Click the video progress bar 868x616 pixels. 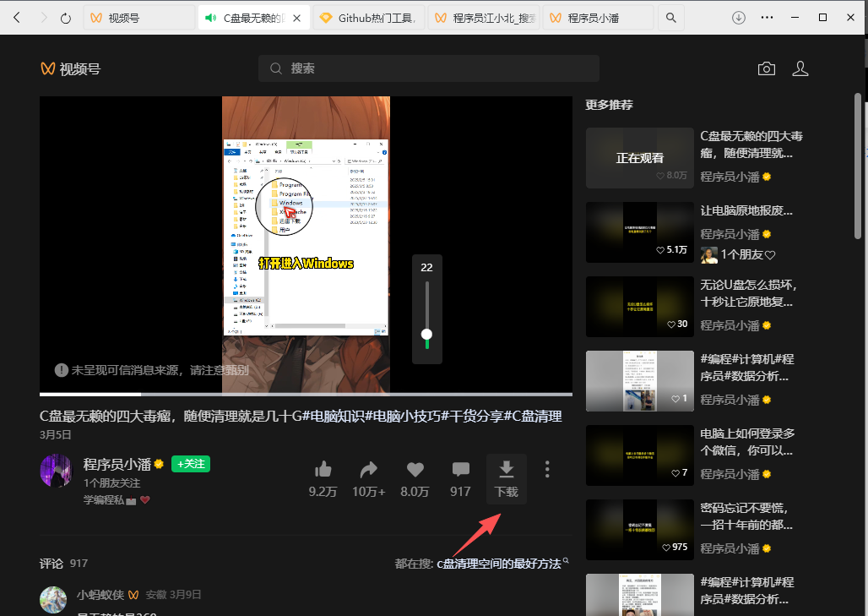(x=306, y=395)
